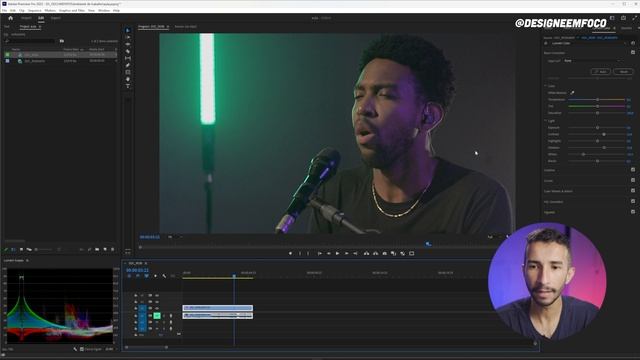Click the New Bin icon in the Project panel
Image resolution: width=640 pixels, height=360 pixels.
tap(97, 249)
